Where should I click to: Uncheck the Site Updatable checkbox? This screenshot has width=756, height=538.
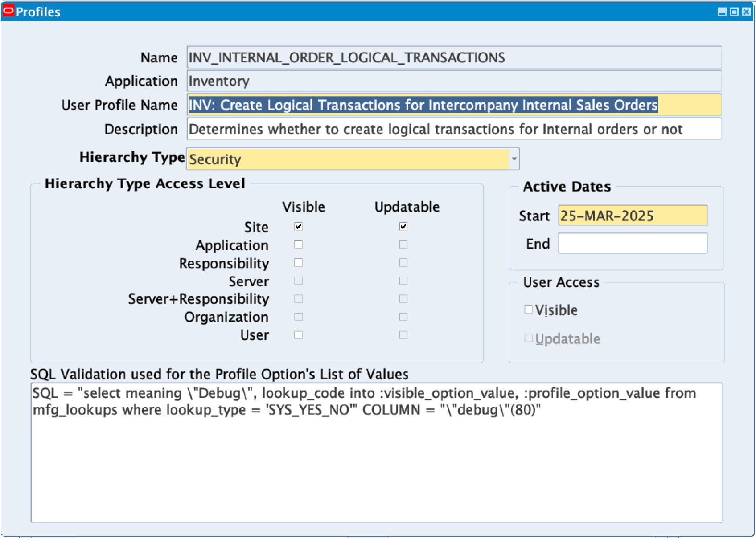tap(403, 226)
